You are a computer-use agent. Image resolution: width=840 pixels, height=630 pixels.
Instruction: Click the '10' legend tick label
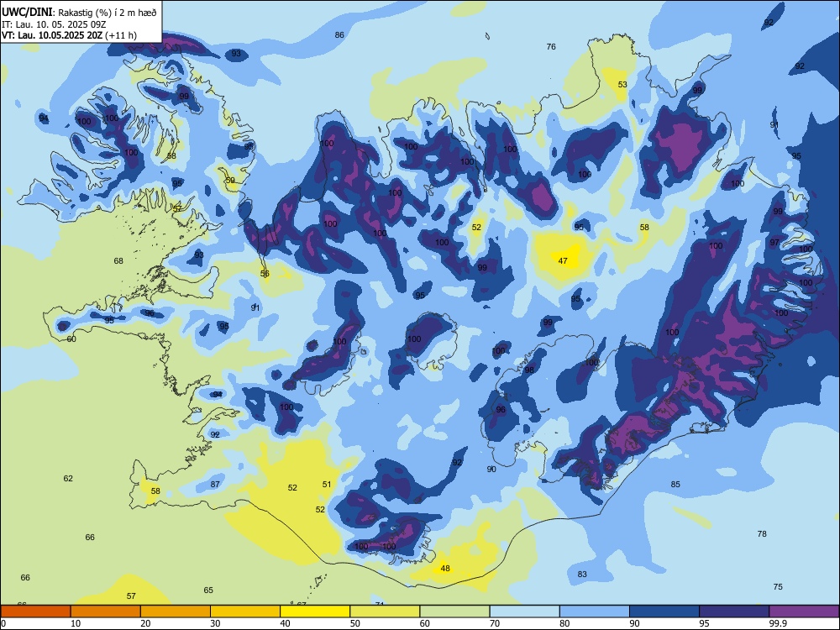click(x=76, y=623)
